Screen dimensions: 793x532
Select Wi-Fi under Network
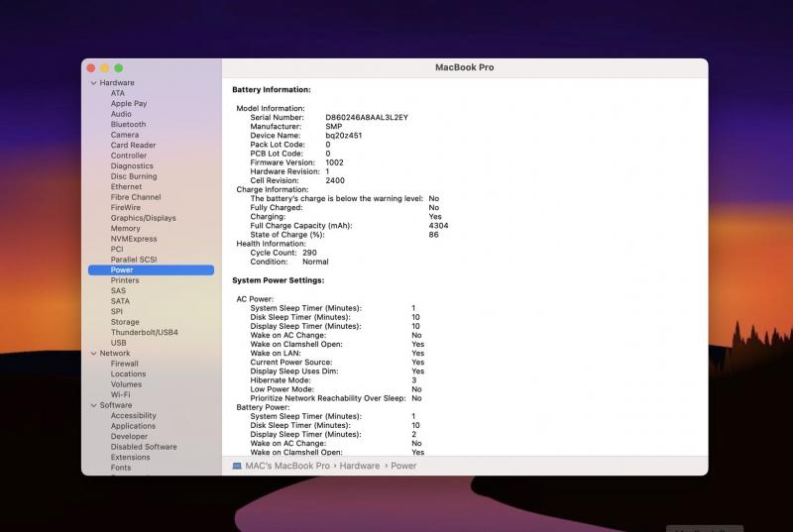coord(120,394)
